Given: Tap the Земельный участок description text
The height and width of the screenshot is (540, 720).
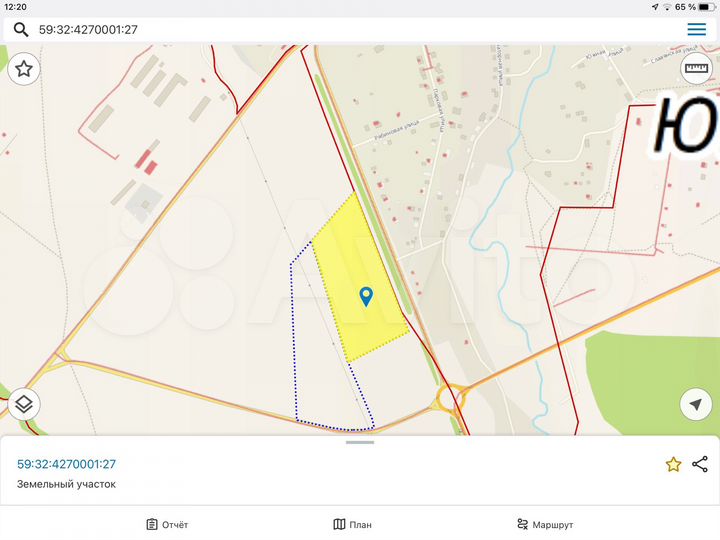Looking at the screenshot, I should 67,484.
